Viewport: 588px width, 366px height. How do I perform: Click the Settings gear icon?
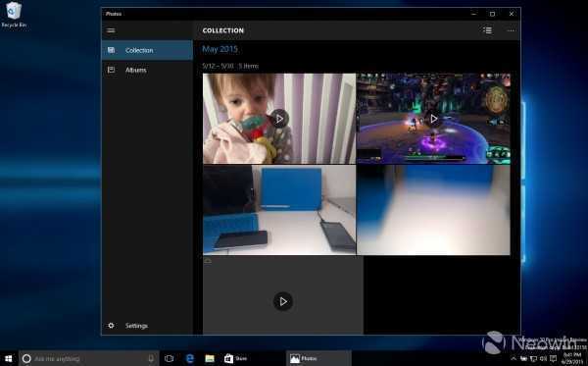tap(111, 326)
